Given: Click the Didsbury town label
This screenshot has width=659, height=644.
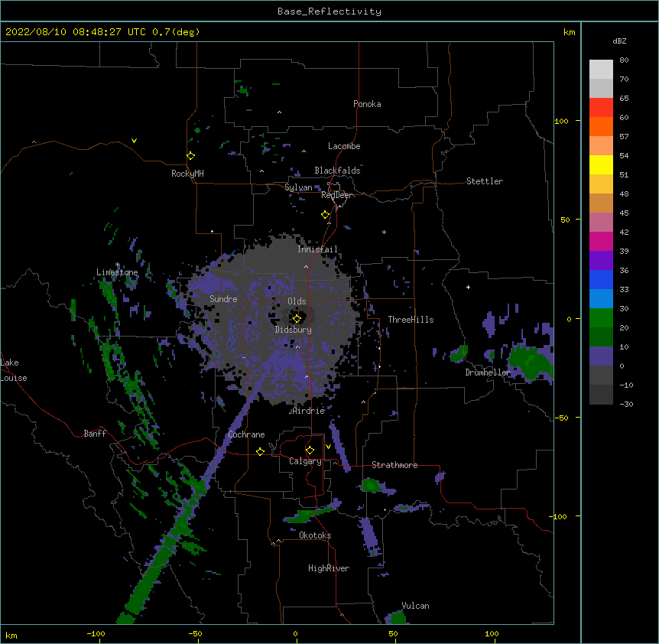Looking at the screenshot, I should (294, 330).
